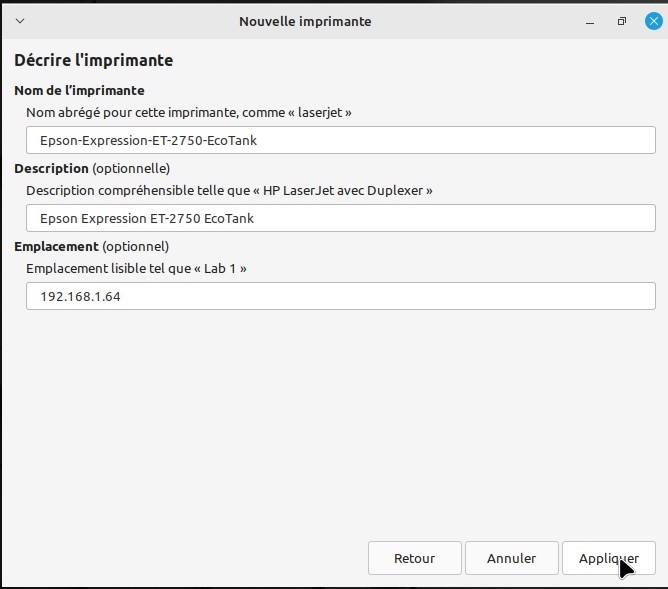
Task: Click the empty area below the Emplacement field
Action: (334, 422)
